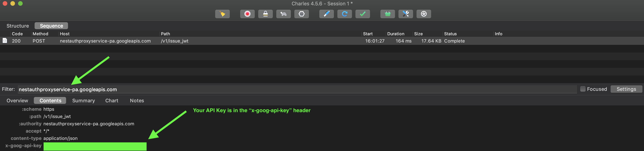
Task: Sort by the Method column header
Action: pos(40,34)
